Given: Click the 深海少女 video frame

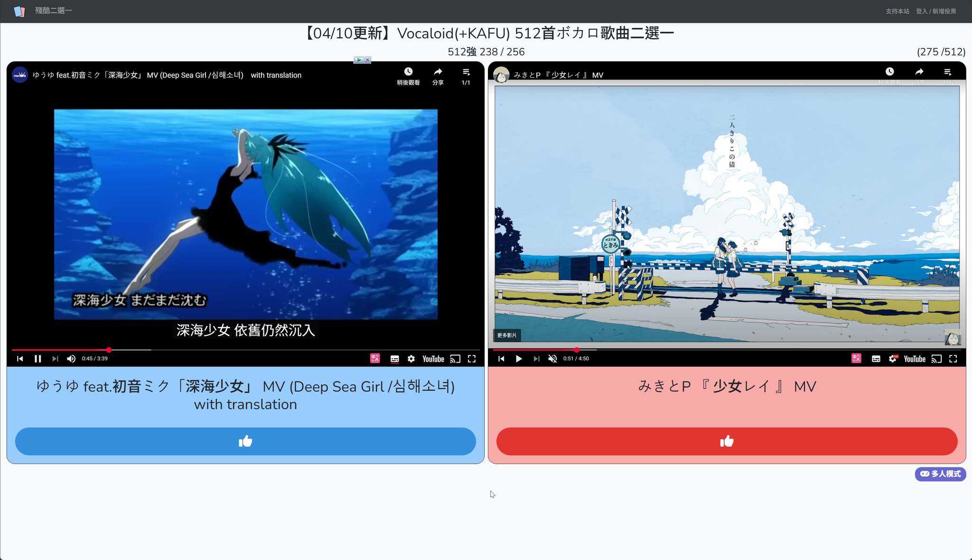Looking at the screenshot, I should coord(245,214).
